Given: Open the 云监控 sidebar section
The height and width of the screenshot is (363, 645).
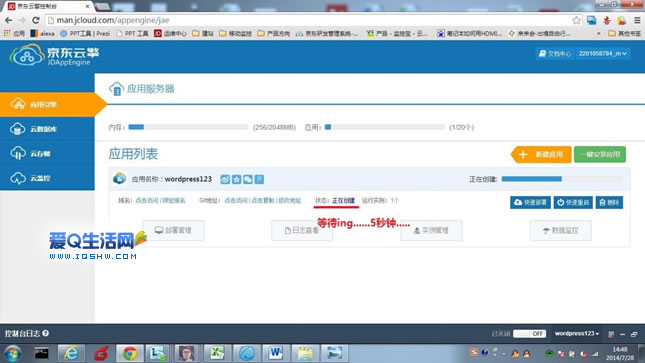Looking at the screenshot, I should click(47, 178).
